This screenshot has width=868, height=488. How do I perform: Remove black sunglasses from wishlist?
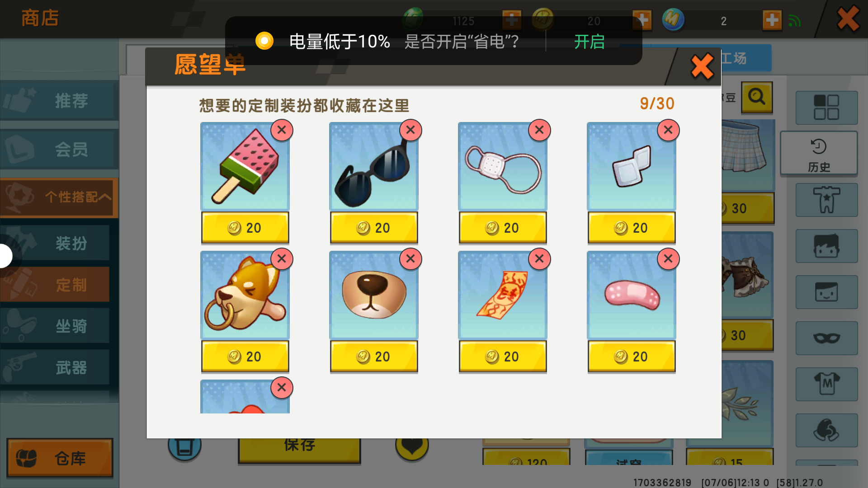(x=410, y=130)
